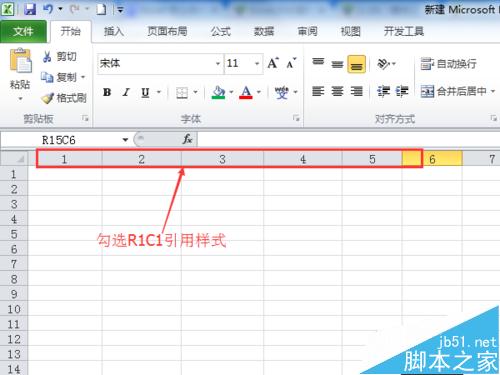
Task: Click the fx Insert Function icon
Action: click(x=187, y=139)
